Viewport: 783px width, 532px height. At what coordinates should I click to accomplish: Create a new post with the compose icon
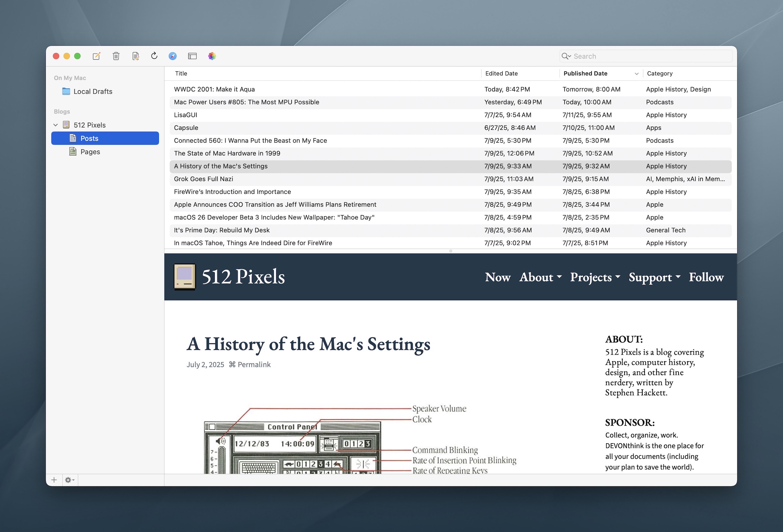(96, 56)
